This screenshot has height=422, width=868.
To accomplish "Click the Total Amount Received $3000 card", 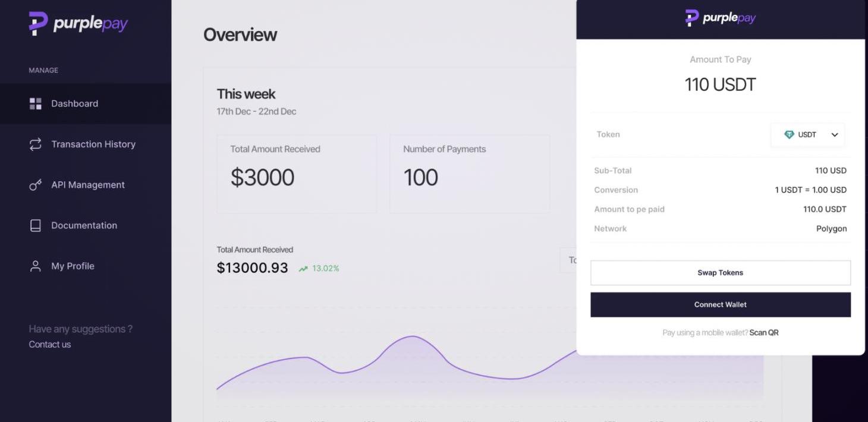I will click(x=296, y=174).
